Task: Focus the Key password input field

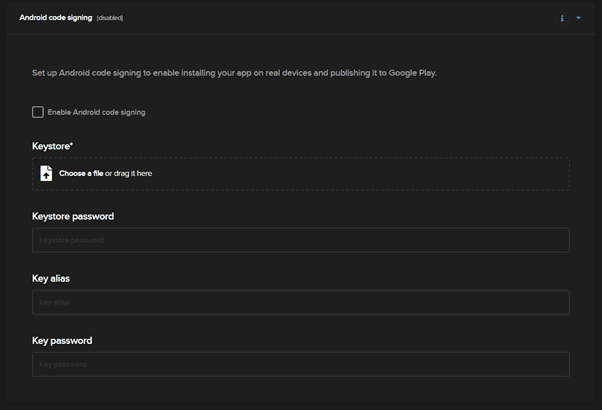Action: click(x=300, y=364)
